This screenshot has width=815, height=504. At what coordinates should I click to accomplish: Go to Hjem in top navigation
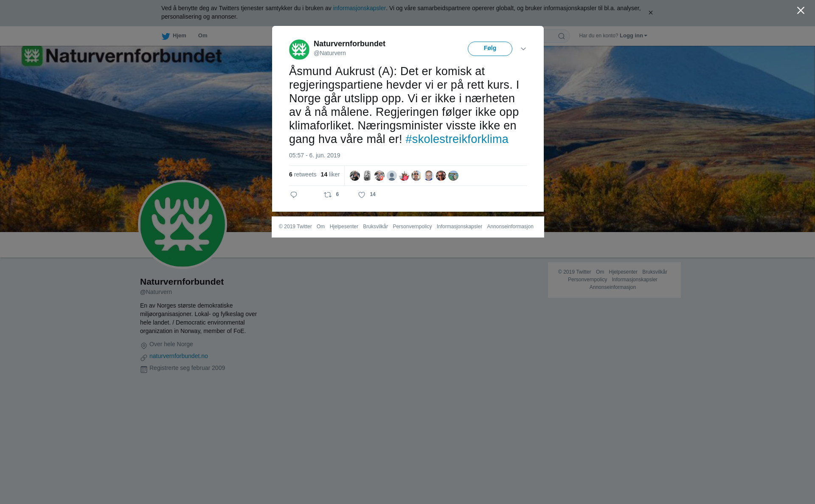click(179, 36)
